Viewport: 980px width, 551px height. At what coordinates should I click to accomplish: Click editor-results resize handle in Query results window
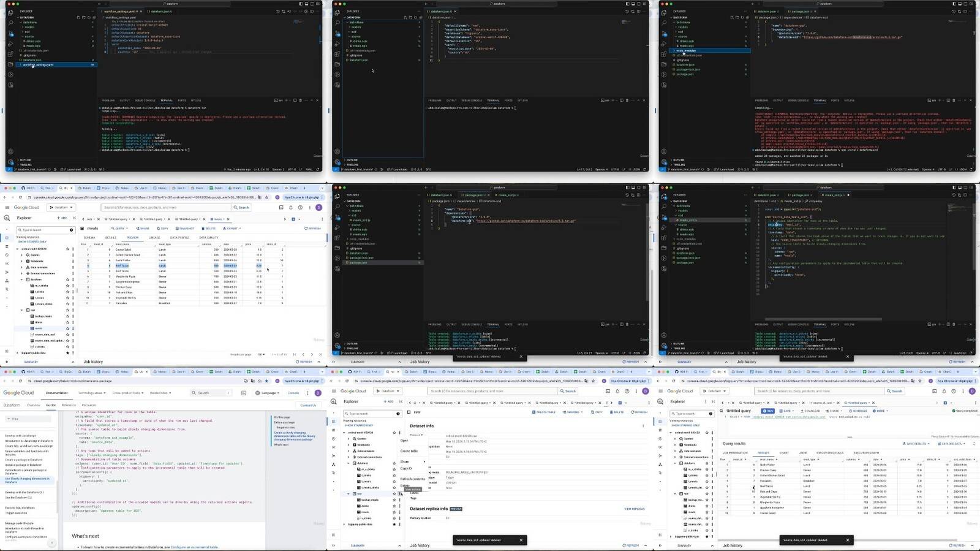(850, 437)
